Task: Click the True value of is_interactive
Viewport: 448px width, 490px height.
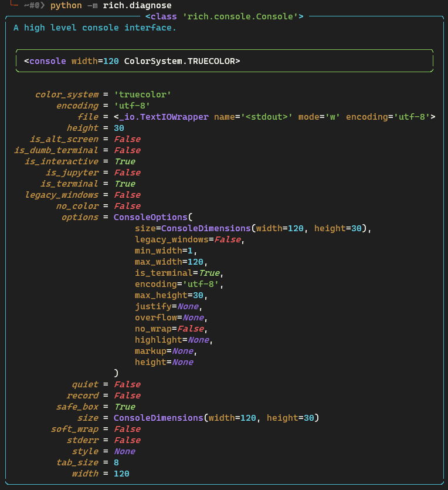Action: coord(124,161)
